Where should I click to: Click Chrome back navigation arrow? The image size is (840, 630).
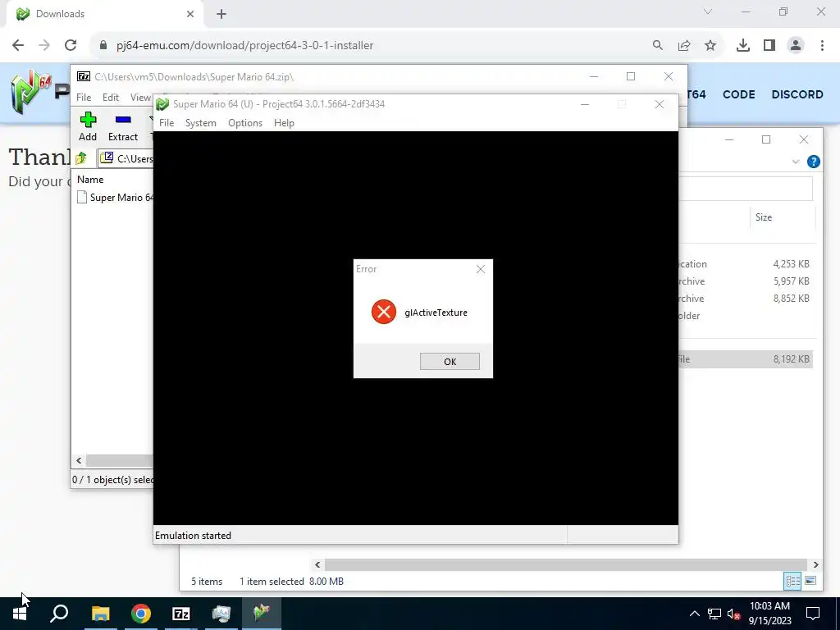18,45
